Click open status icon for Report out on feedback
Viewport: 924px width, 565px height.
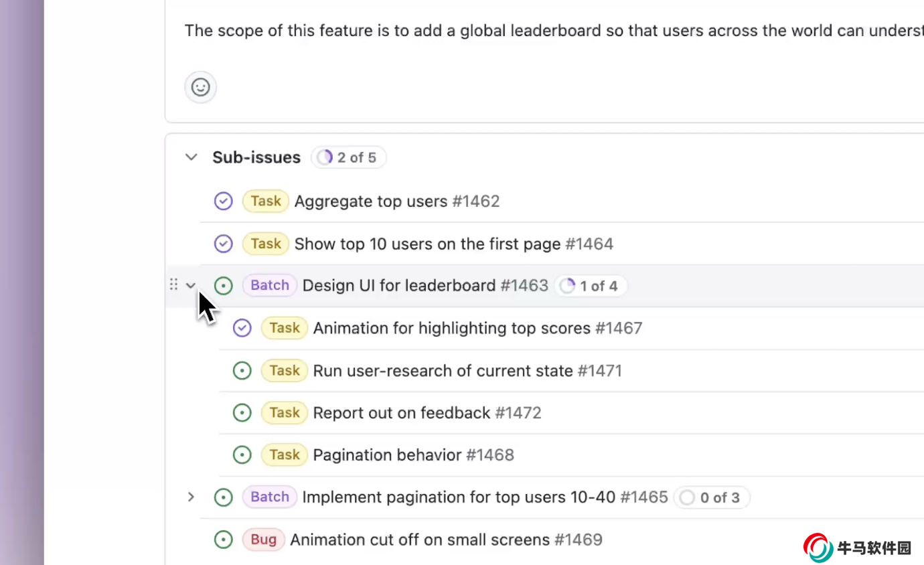pyautogui.click(x=242, y=413)
